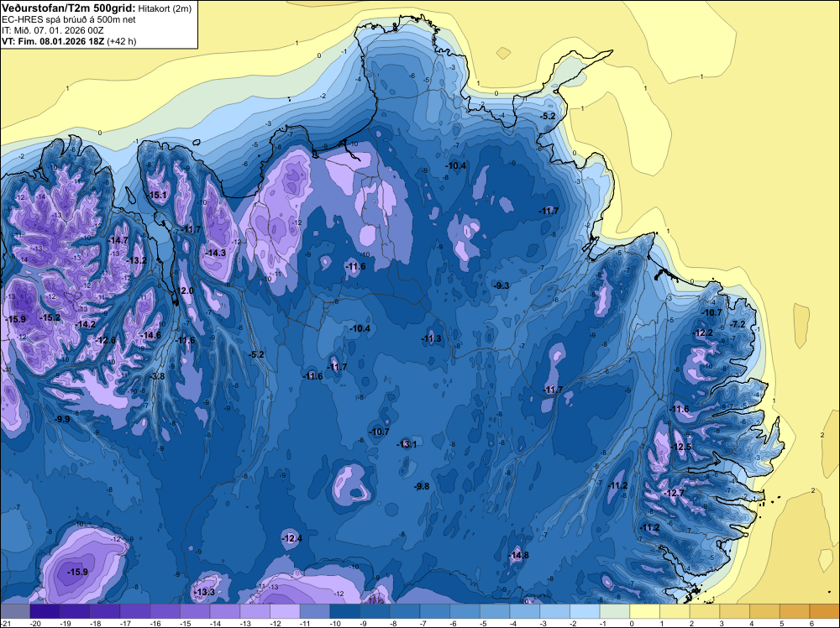Pick the legend swatch between -1 and 0
The height and width of the screenshot is (628, 840).
(615, 611)
